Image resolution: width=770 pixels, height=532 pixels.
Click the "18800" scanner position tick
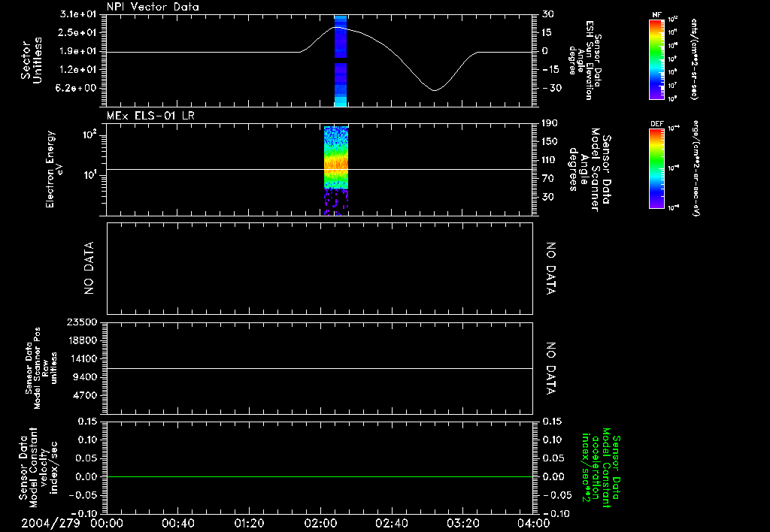click(x=82, y=340)
